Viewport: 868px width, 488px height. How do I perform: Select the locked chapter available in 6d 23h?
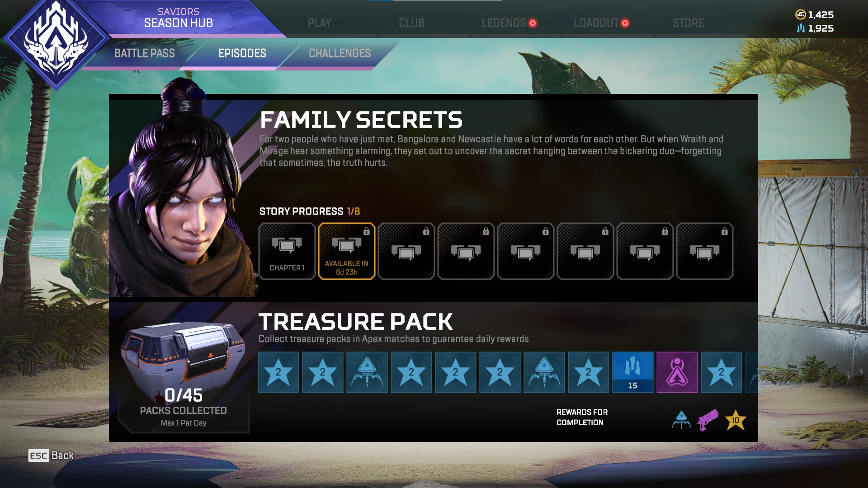tap(346, 251)
